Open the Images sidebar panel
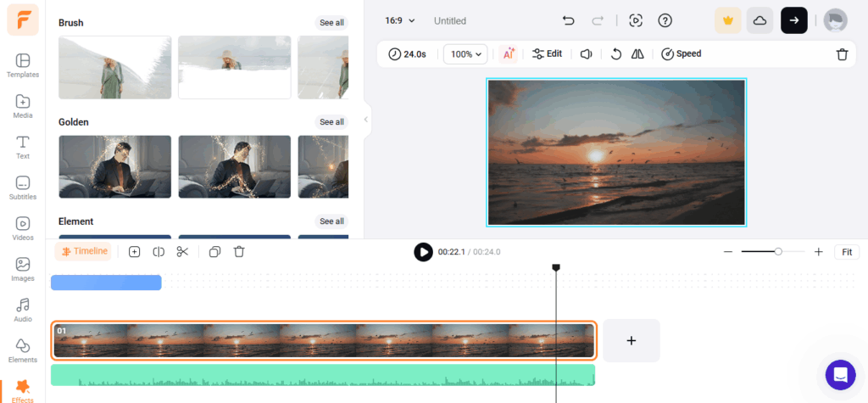 coord(23,269)
